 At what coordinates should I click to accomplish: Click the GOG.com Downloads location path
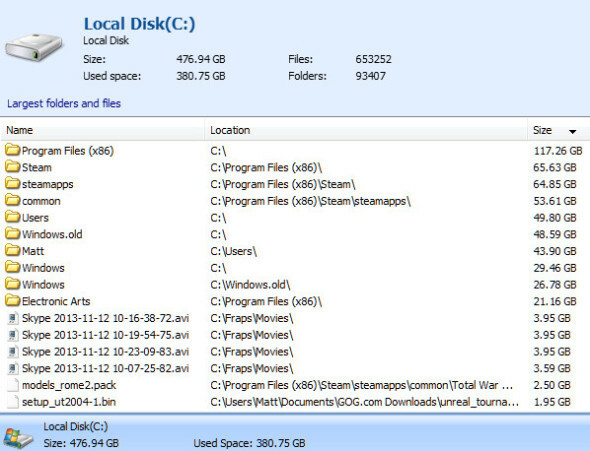[x=365, y=402]
